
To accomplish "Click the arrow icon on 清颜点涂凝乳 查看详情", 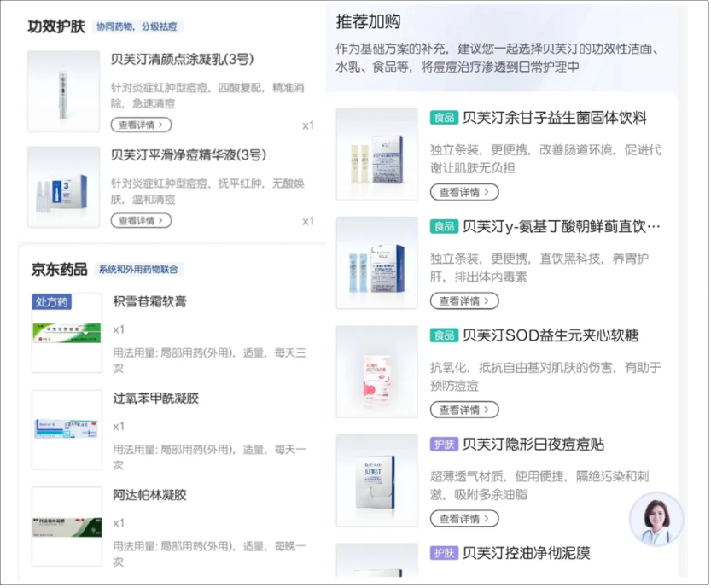I will [159, 124].
